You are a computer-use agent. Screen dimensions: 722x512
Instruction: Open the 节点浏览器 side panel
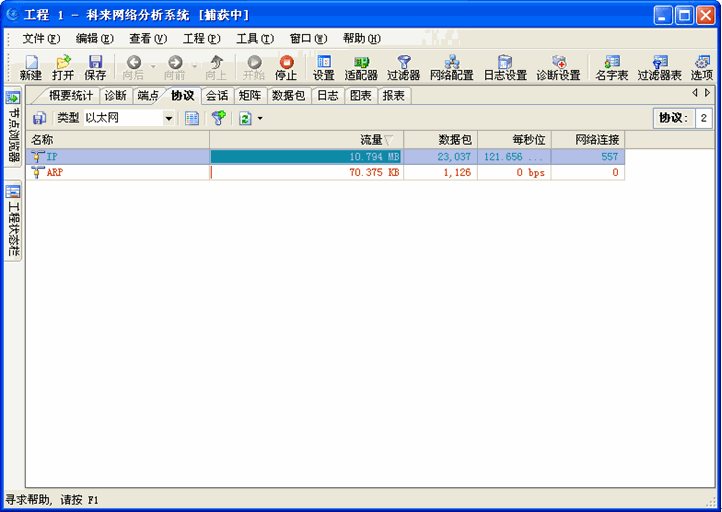[x=13, y=125]
